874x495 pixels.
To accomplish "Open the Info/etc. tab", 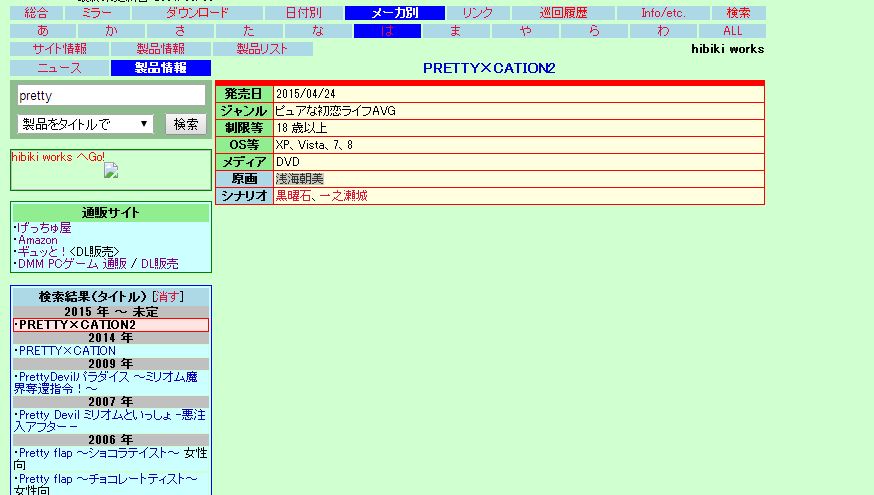I will pos(663,13).
